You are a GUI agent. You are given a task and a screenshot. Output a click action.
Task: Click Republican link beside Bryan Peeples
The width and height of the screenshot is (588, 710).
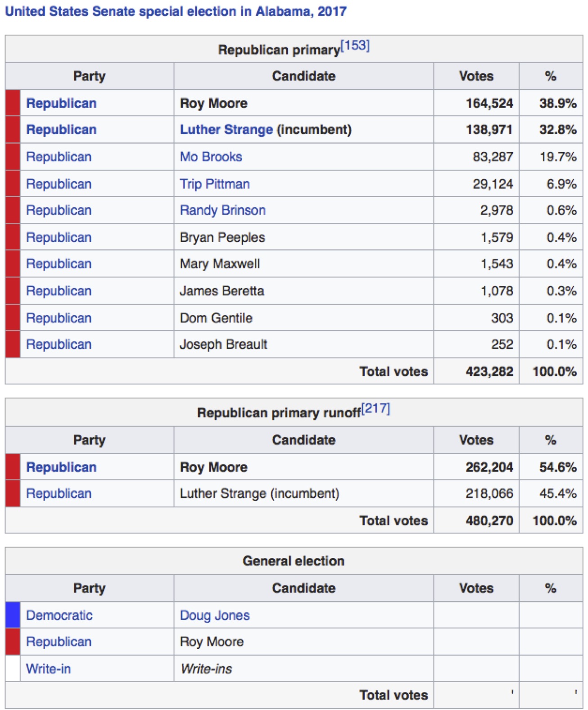coord(59,237)
